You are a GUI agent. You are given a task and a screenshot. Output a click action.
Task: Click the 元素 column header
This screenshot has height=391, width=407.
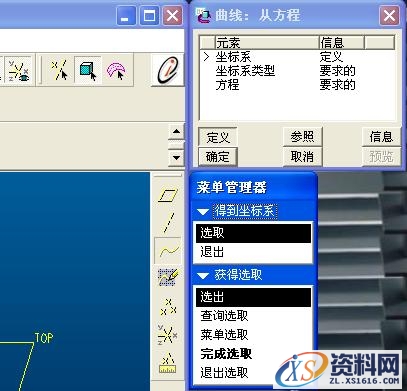[x=267, y=42]
